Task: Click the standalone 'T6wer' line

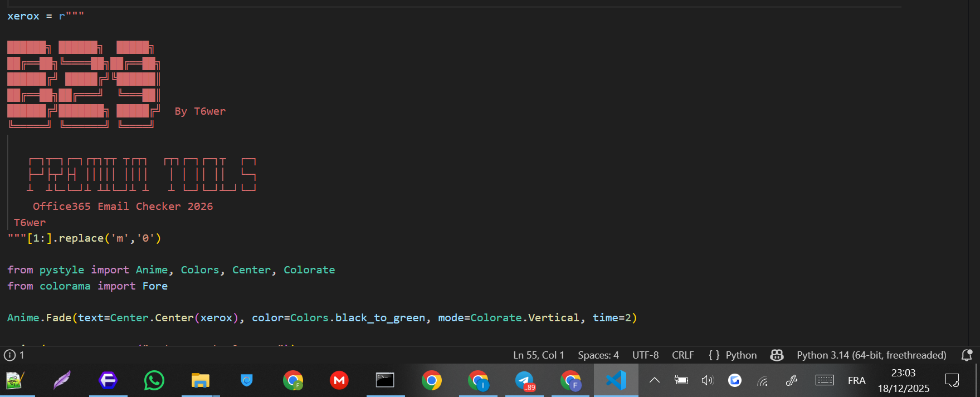Action: click(x=30, y=223)
